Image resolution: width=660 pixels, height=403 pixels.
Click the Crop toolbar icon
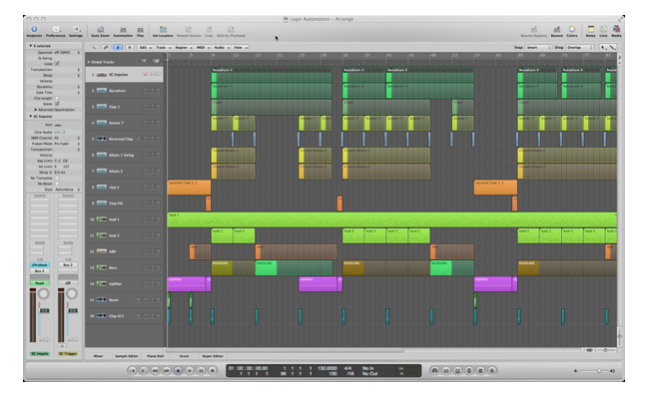tap(209, 32)
